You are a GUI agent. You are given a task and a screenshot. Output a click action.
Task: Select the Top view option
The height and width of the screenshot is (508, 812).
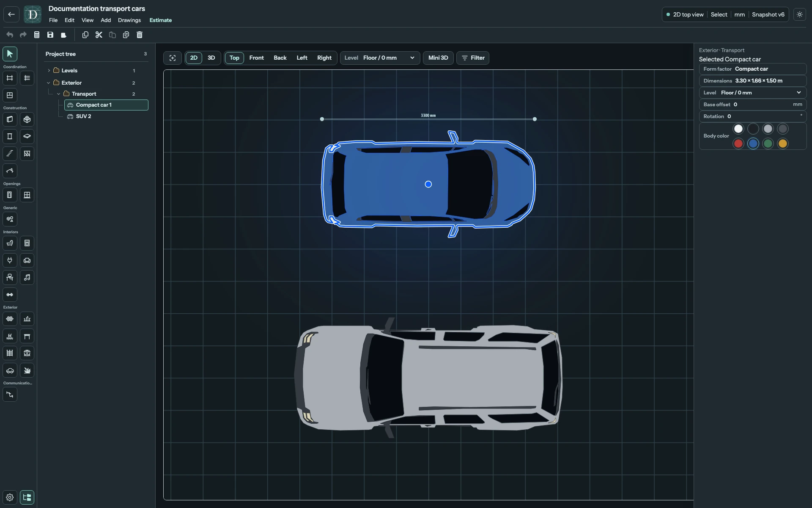pos(234,58)
